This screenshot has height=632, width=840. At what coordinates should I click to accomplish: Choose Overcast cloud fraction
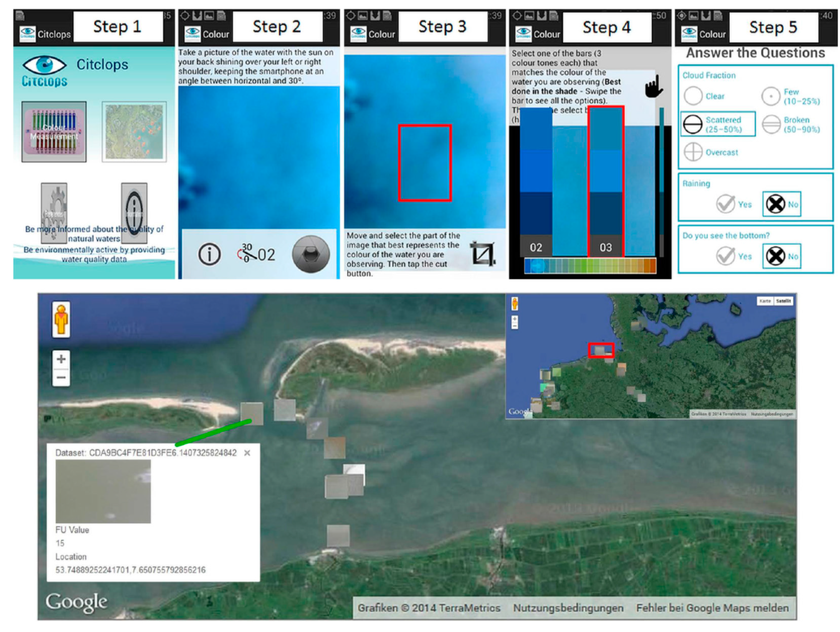[x=693, y=152]
